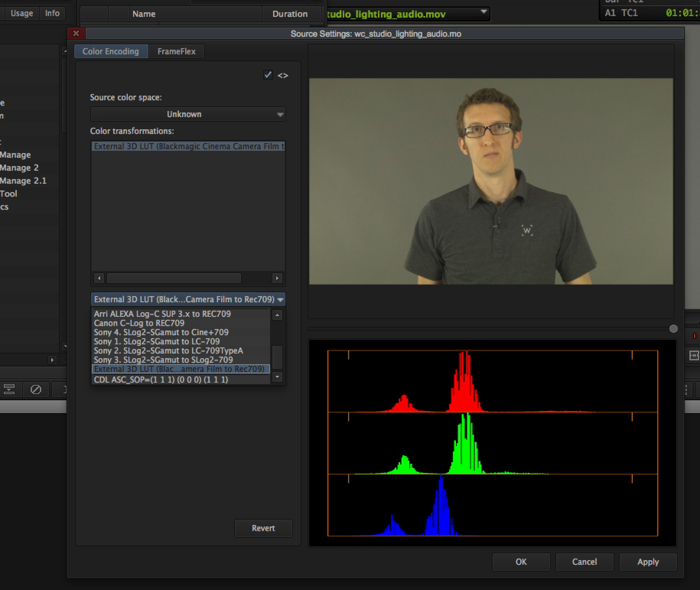Click OK in Source Settings
Screen dimensions: 700x590
pos(521,562)
